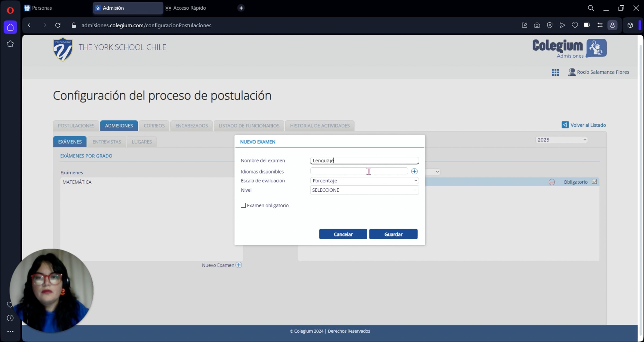Click the browser reload icon

(x=58, y=25)
